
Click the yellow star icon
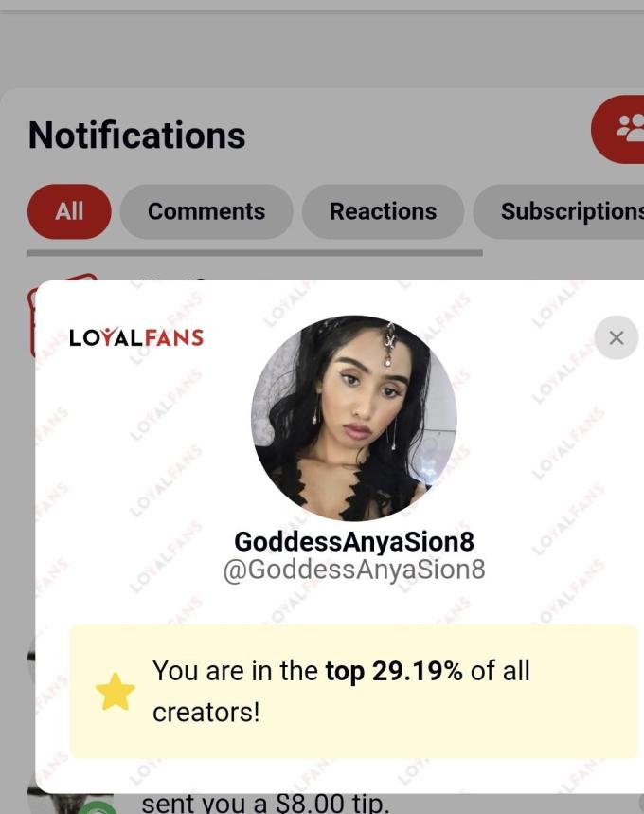coord(116,692)
